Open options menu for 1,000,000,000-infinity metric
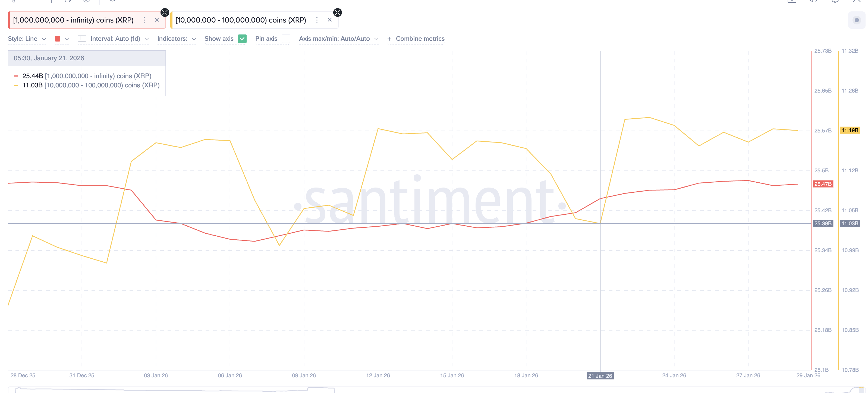The width and height of the screenshot is (868, 393). pos(144,20)
